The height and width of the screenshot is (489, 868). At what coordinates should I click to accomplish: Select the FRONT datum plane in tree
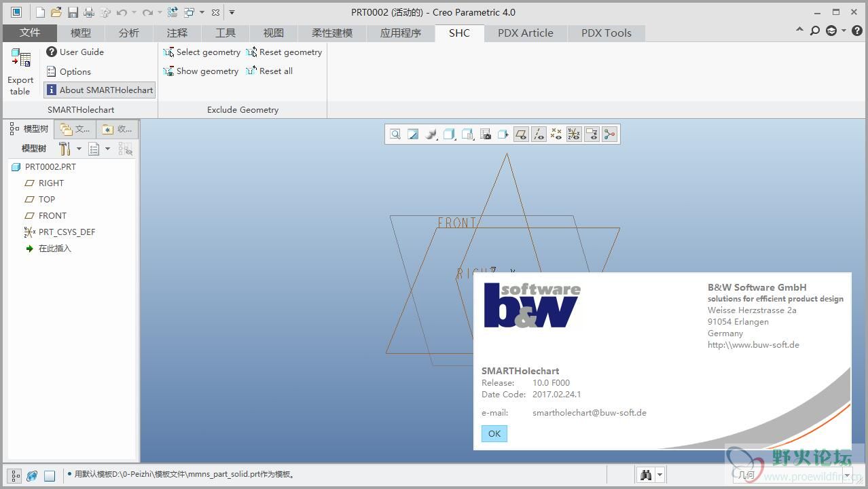(x=45, y=215)
